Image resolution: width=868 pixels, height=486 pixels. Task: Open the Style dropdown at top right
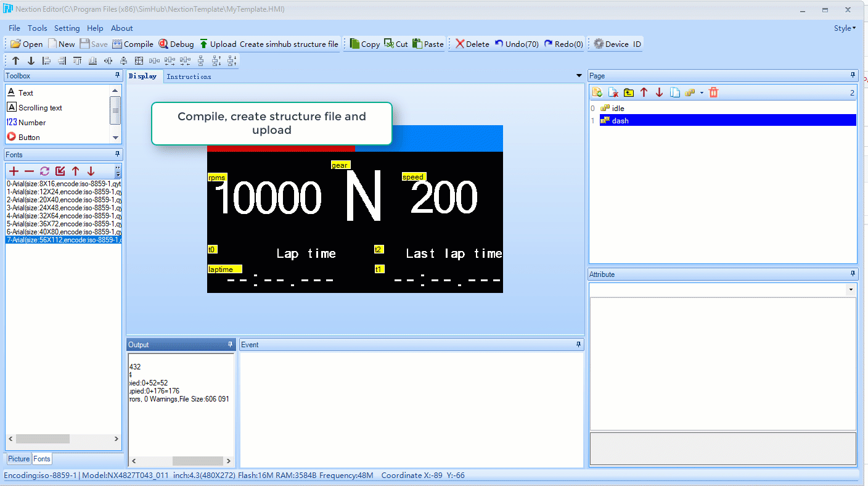(x=845, y=28)
